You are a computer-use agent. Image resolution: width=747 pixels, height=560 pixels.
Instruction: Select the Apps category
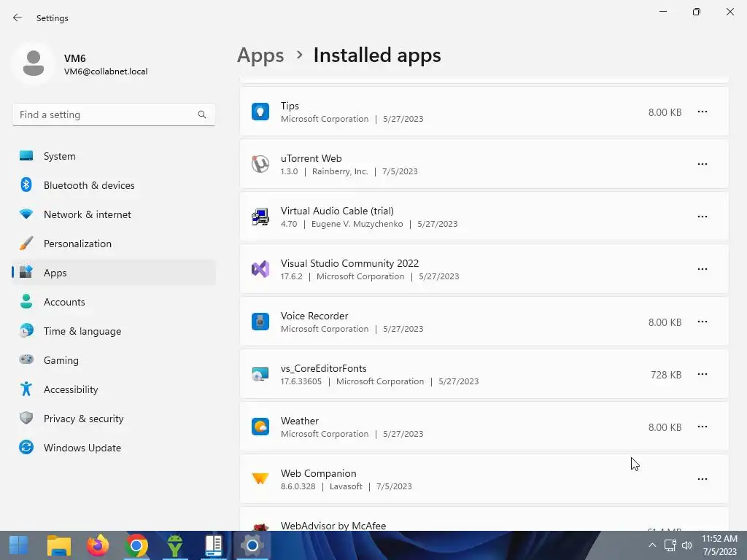114,273
